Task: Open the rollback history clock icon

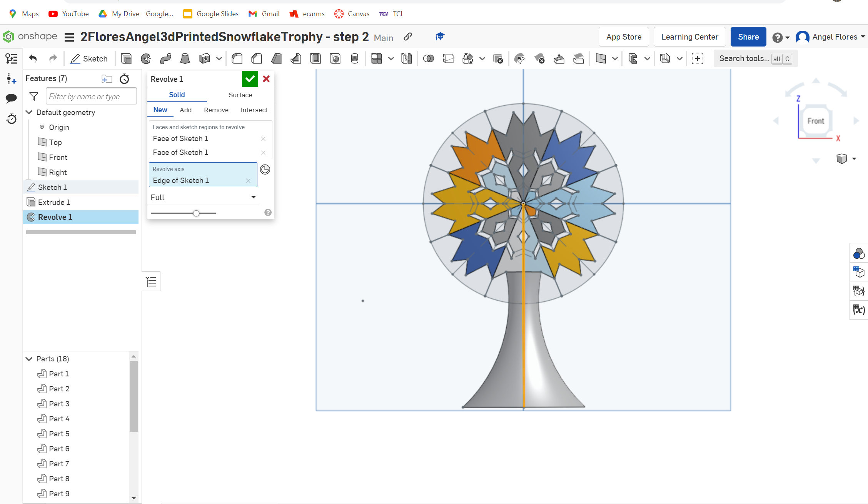Action: (124, 78)
